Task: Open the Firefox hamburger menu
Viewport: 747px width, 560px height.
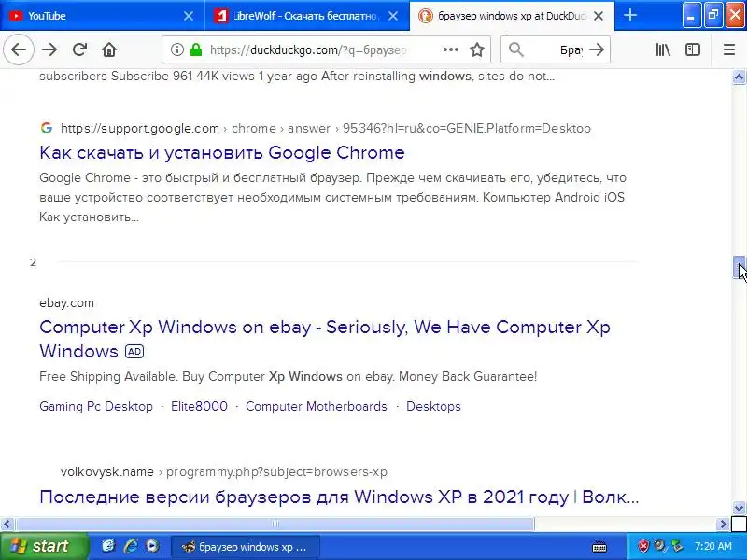Action: pyautogui.click(x=729, y=49)
